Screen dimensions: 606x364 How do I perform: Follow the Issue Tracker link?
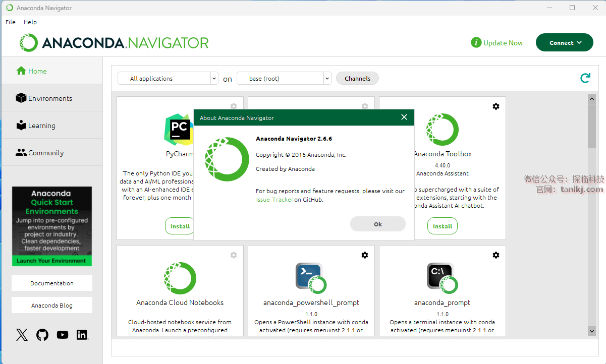[x=274, y=200]
